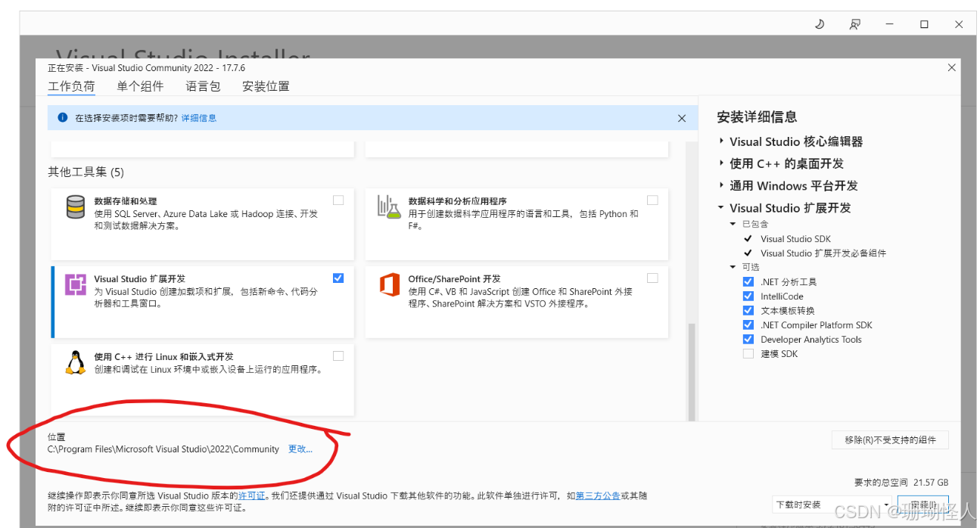Select the Visual Studio SDK included item
This screenshot has width=980, height=528.
tap(795, 239)
